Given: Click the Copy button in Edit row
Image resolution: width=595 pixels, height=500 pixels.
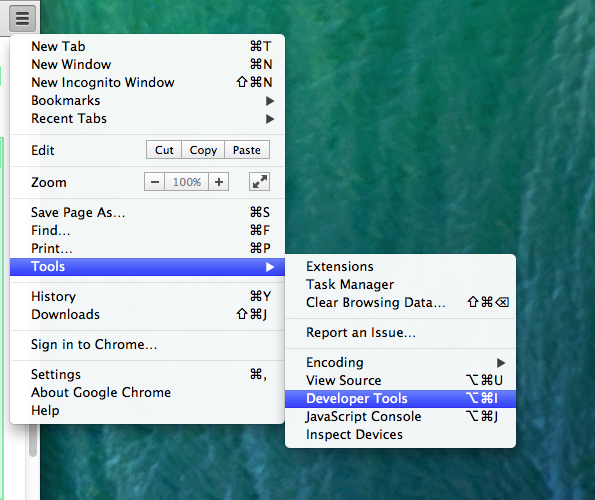Looking at the screenshot, I should [203, 150].
